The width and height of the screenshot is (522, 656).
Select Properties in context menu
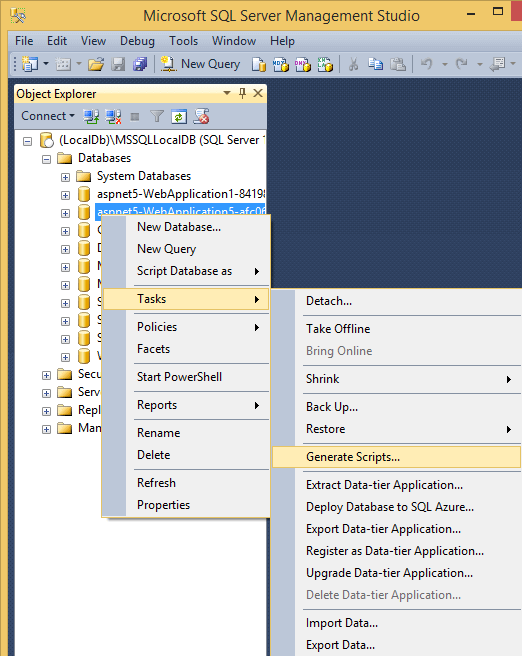coord(164,505)
